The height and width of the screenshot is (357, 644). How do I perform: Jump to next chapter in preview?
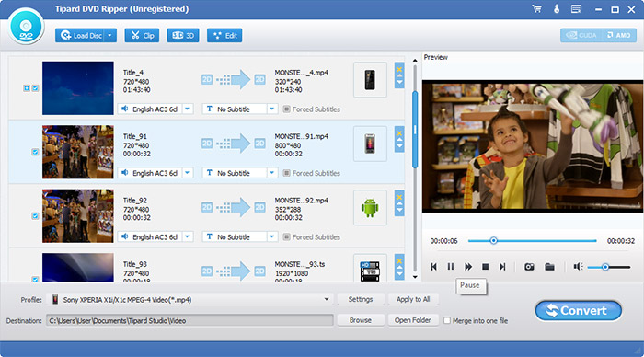502,267
